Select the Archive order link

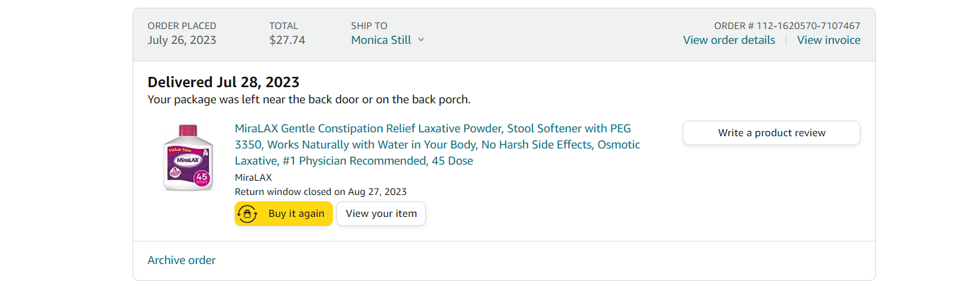coord(182,260)
